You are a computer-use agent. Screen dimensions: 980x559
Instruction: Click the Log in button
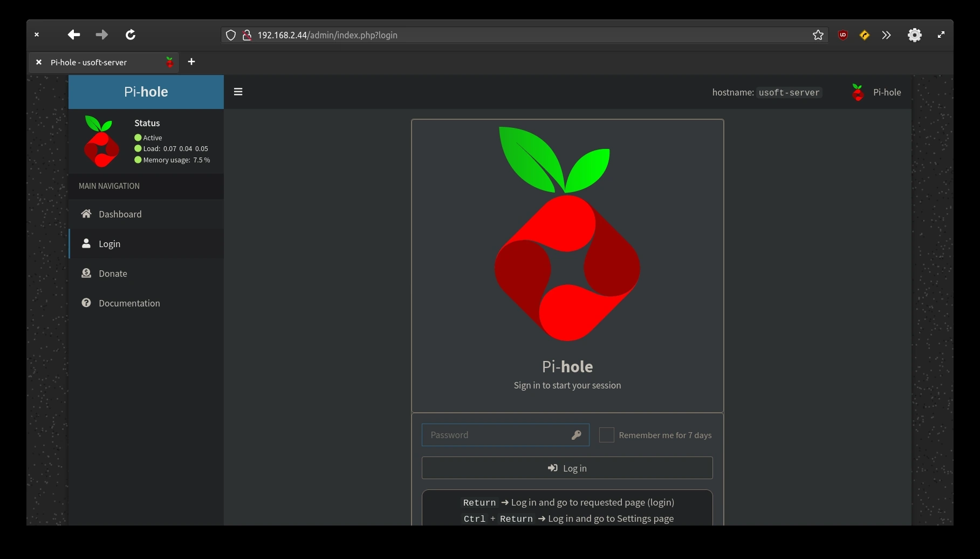(567, 468)
